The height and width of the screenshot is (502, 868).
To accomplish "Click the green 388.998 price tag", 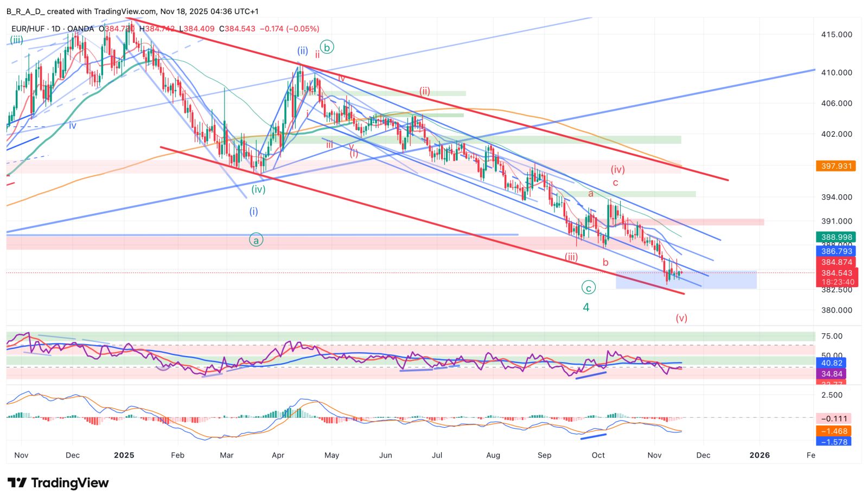I will [835, 237].
